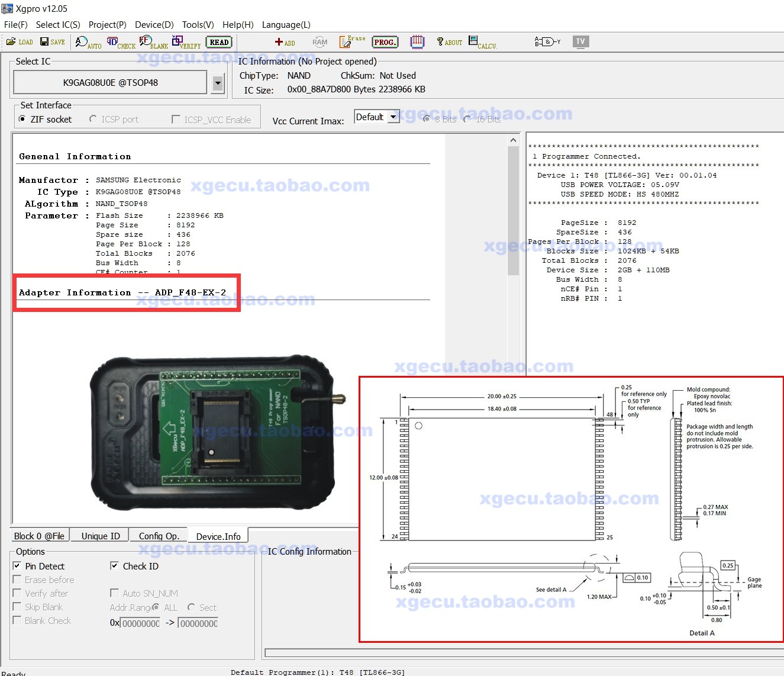784x676 pixels.
Task: Click the ADD button in toolbar
Action: pyautogui.click(x=285, y=42)
